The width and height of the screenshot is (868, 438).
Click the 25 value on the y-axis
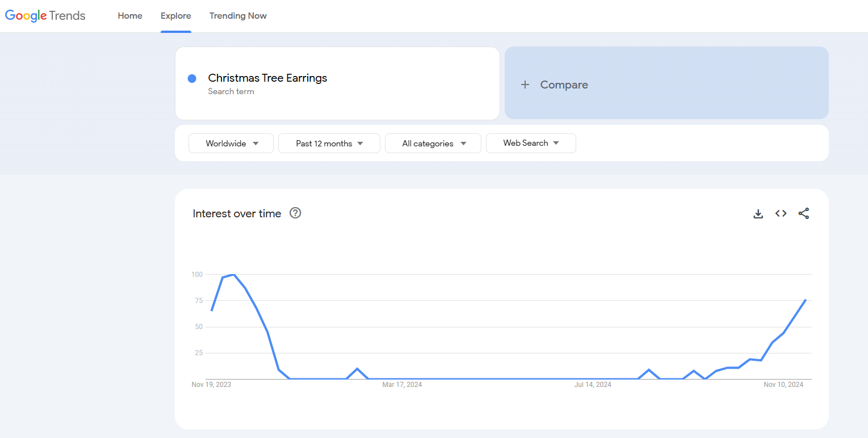[x=199, y=353]
